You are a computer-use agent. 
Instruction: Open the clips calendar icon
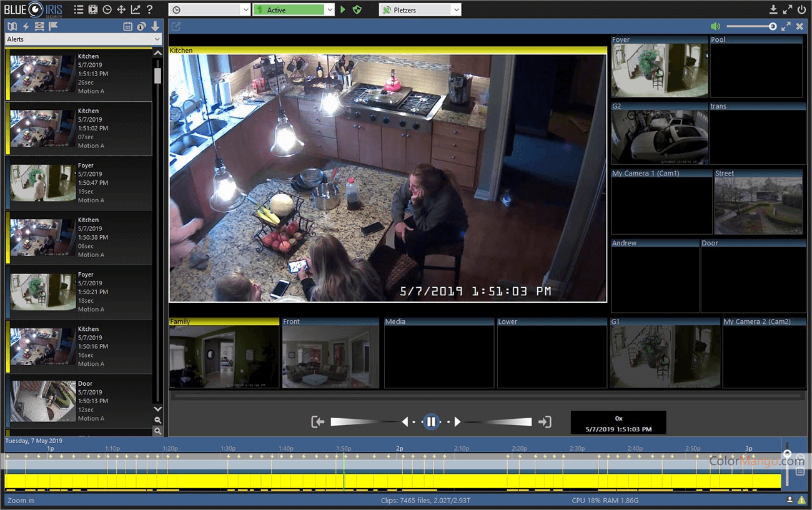point(128,26)
